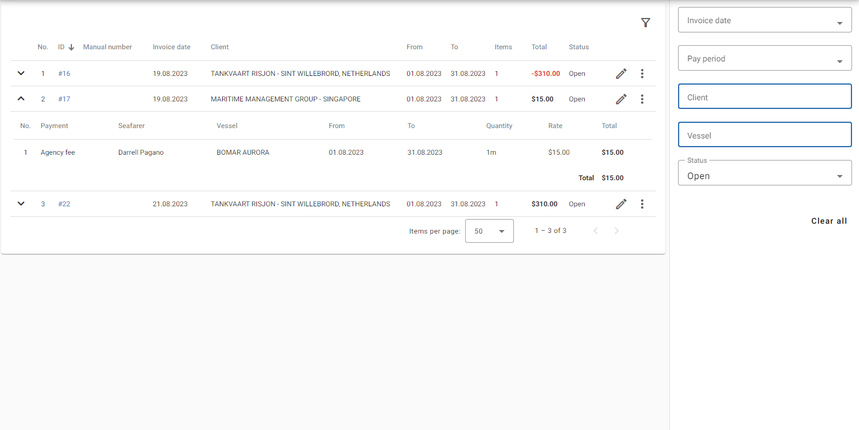Image resolution: width=859 pixels, height=430 pixels.
Task: Open Status filter dropdown showing Open
Action: 765,173
